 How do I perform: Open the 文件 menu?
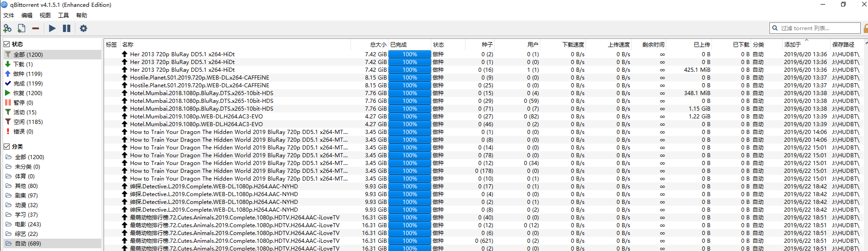(9, 16)
